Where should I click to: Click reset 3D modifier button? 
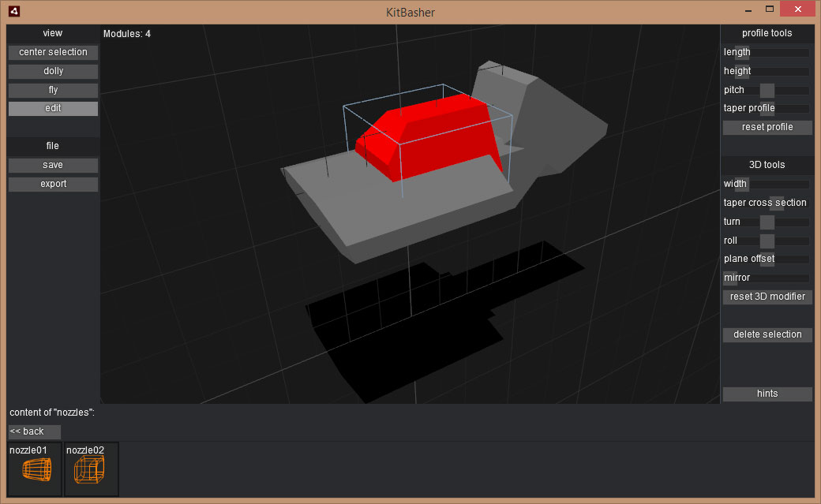767,297
